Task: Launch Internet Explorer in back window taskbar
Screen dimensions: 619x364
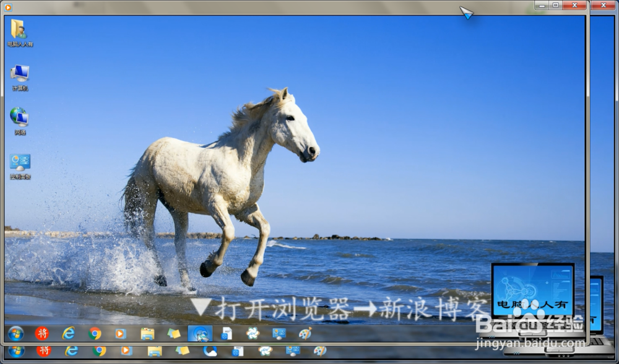Action: [71, 352]
